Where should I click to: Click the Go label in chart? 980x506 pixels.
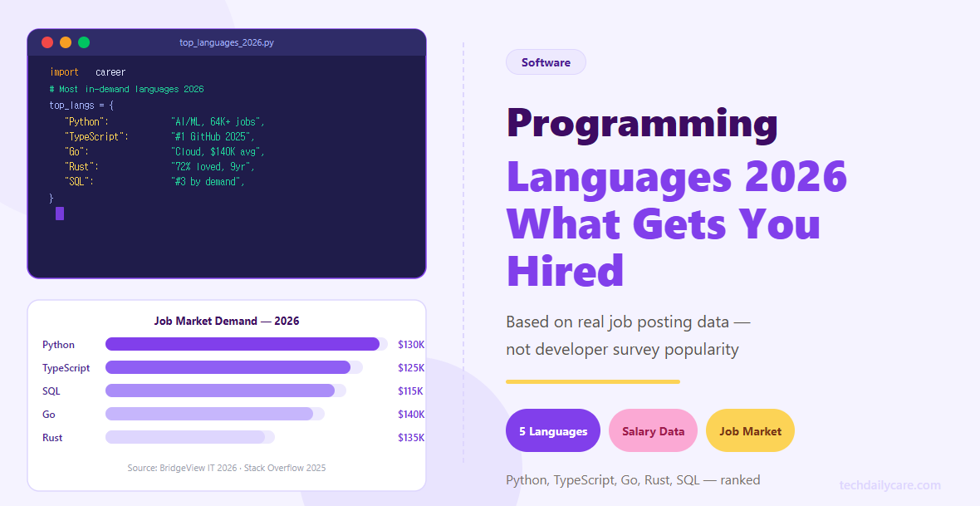click(x=49, y=414)
